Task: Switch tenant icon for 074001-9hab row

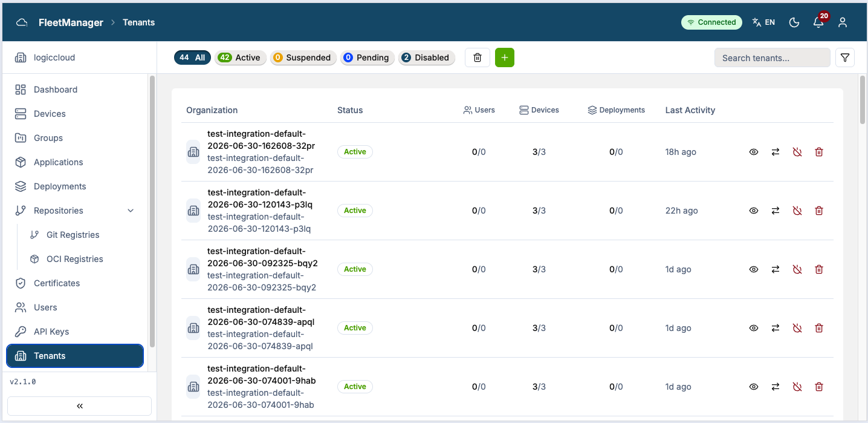Action: pyautogui.click(x=776, y=387)
